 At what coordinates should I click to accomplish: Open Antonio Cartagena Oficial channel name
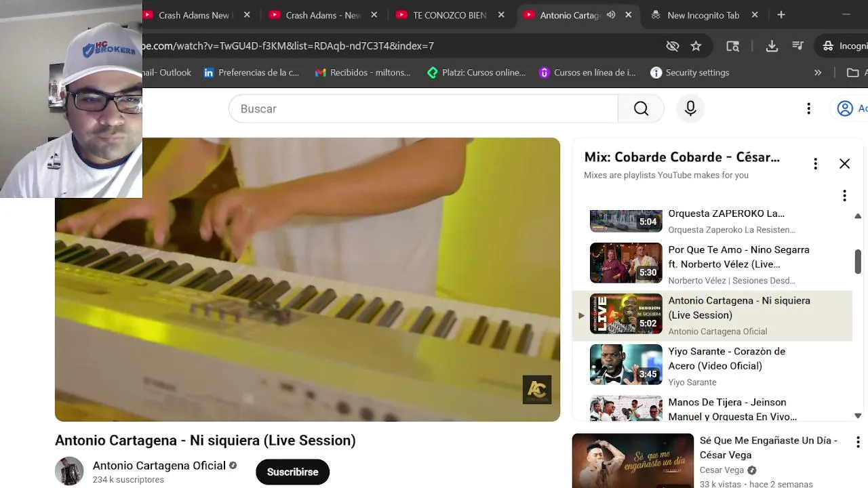pyautogui.click(x=159, y=466)
